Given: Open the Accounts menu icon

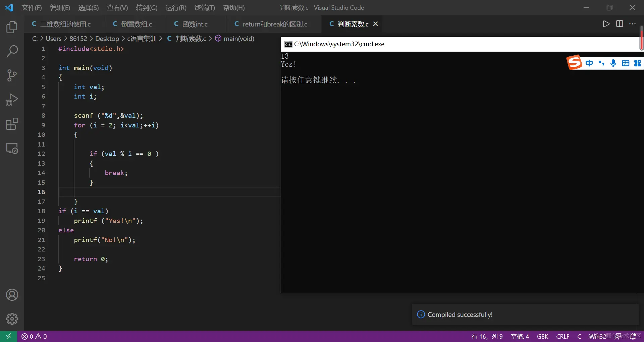Looking at the screenshot, I should coord(12,295).
